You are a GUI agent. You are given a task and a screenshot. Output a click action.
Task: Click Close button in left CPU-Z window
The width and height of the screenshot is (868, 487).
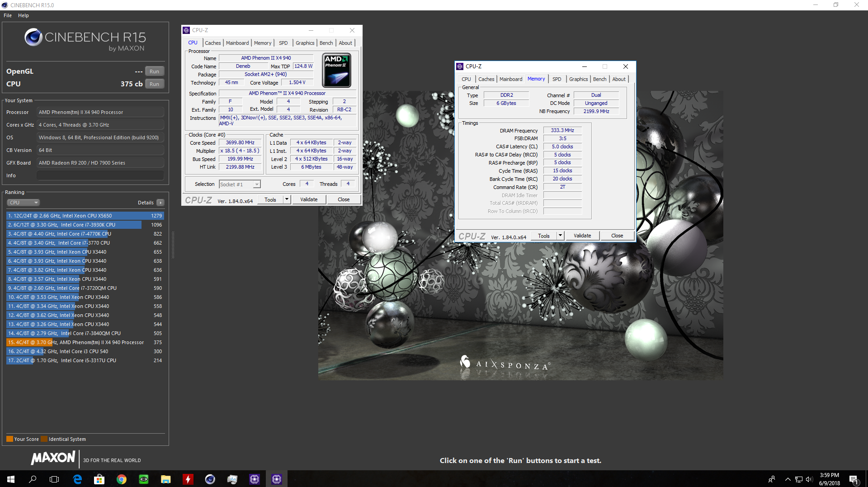tap(344, 199)
